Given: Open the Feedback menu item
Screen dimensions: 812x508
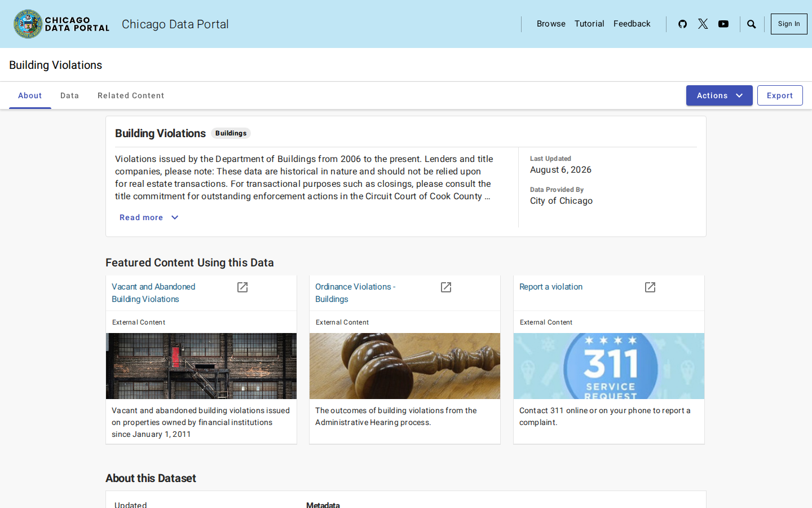Looking at the screenshot, I should (x=632, y=24).
